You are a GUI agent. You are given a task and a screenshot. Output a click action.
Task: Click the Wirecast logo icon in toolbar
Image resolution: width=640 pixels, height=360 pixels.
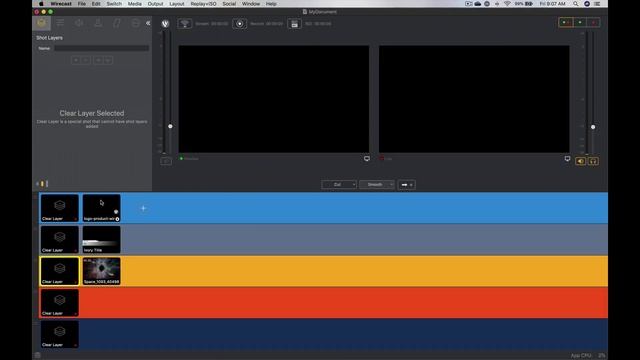[x=165, y=24]
